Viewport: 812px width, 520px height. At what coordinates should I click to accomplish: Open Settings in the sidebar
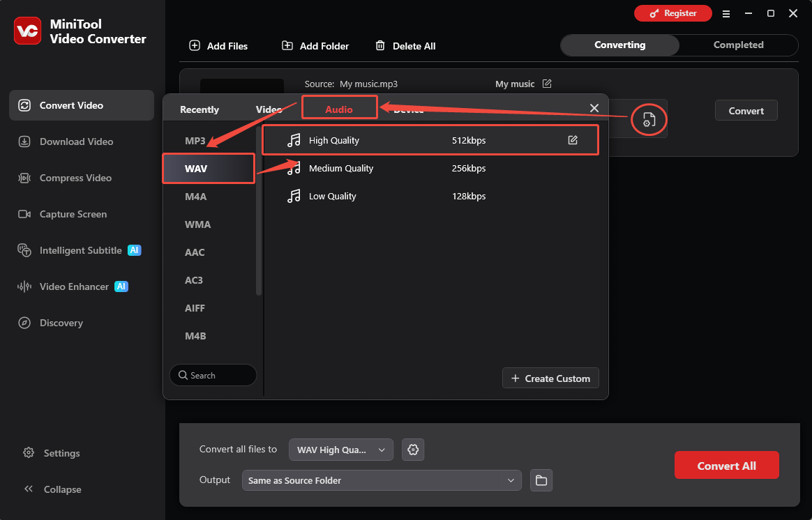click(52, 453)
